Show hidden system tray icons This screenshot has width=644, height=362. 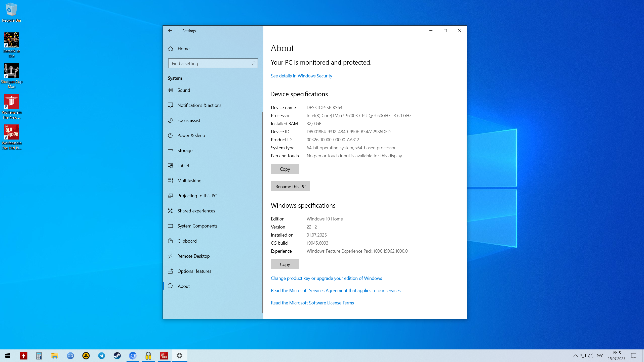click(x=575, y=356)
